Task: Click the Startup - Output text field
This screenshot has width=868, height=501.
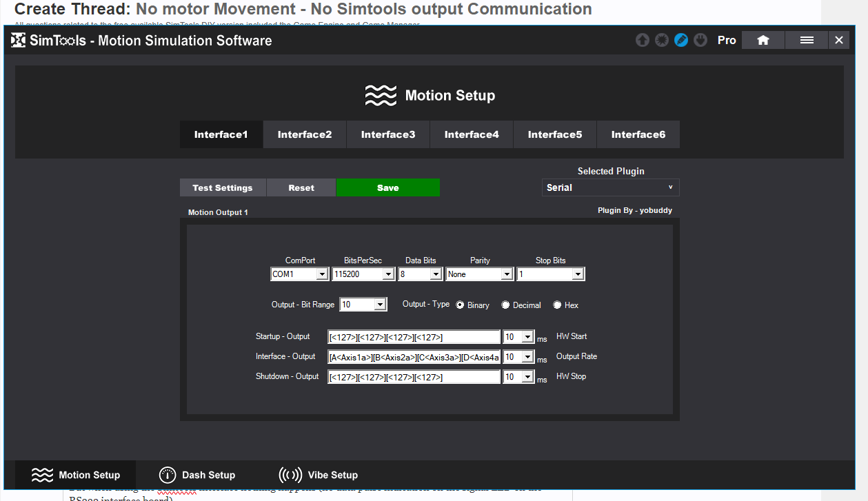Action: 414,337
